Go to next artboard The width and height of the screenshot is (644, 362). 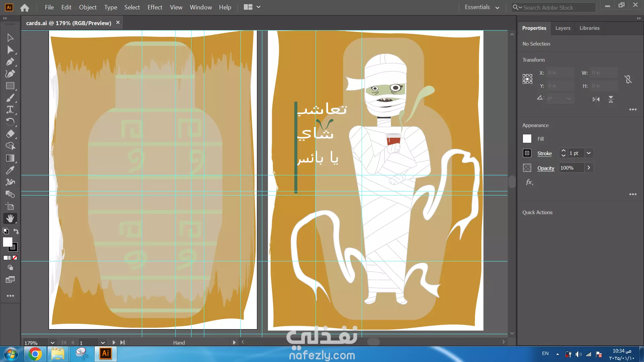click(x=114, y=343)
